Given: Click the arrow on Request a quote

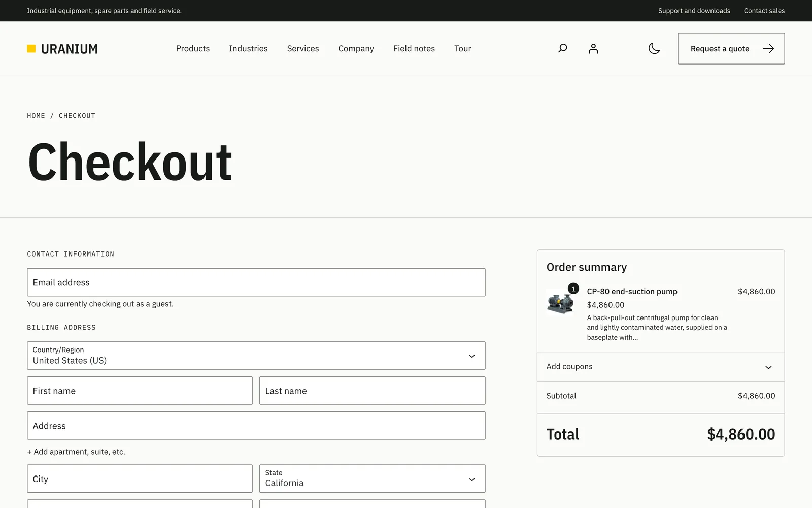Looking at the screenshot, I should tap(768, 49).
